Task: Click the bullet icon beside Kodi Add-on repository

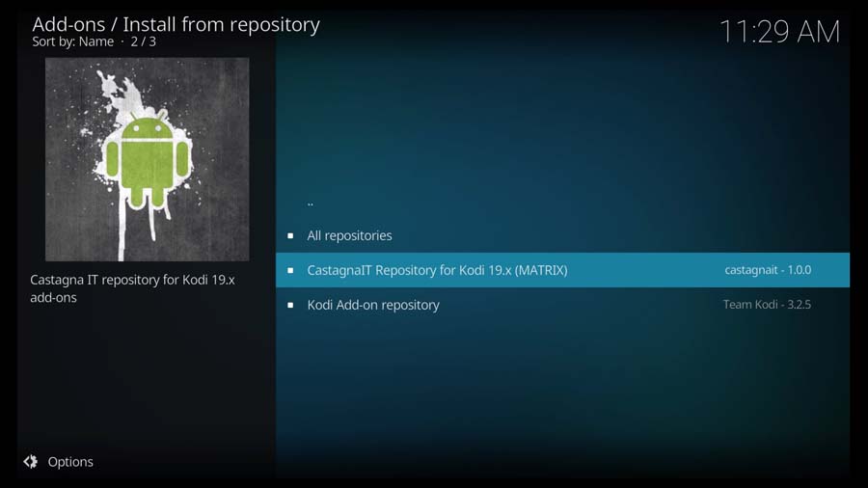Action: (x=290, y=305)
